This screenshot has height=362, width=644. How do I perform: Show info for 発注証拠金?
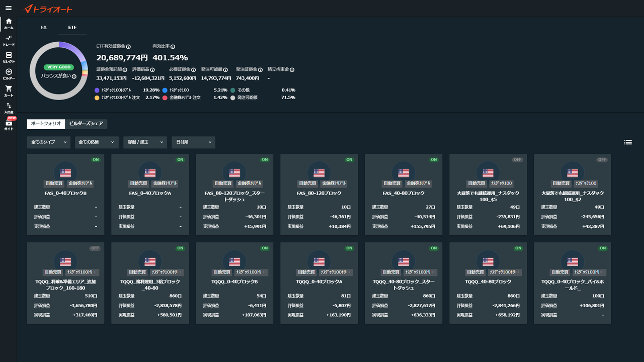click(x=261, y=70)
